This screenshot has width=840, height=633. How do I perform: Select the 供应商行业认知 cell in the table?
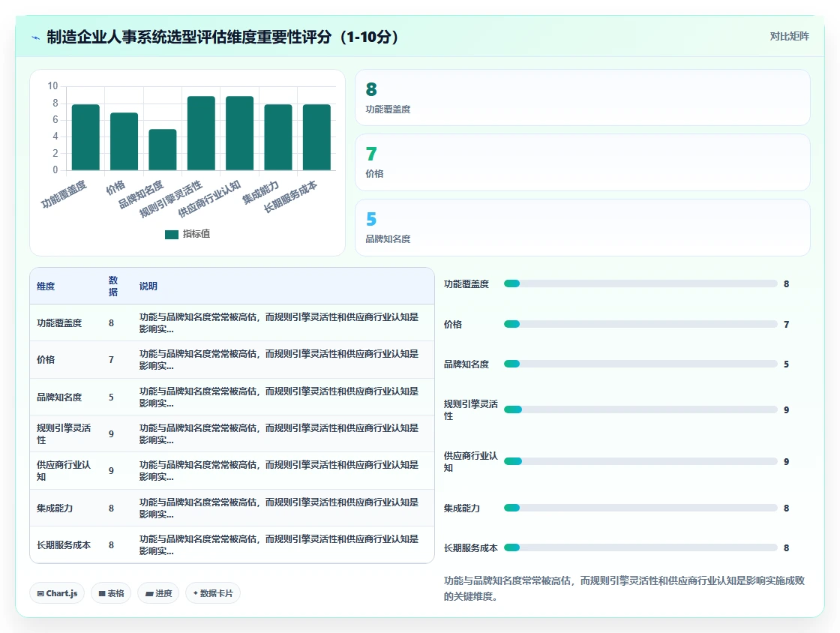tap(64, 471)
